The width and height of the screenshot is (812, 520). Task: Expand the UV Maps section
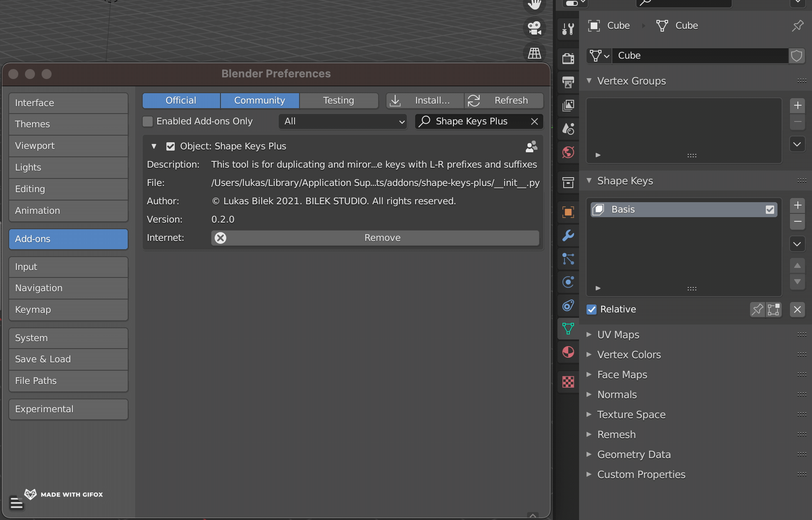point(589,334)
